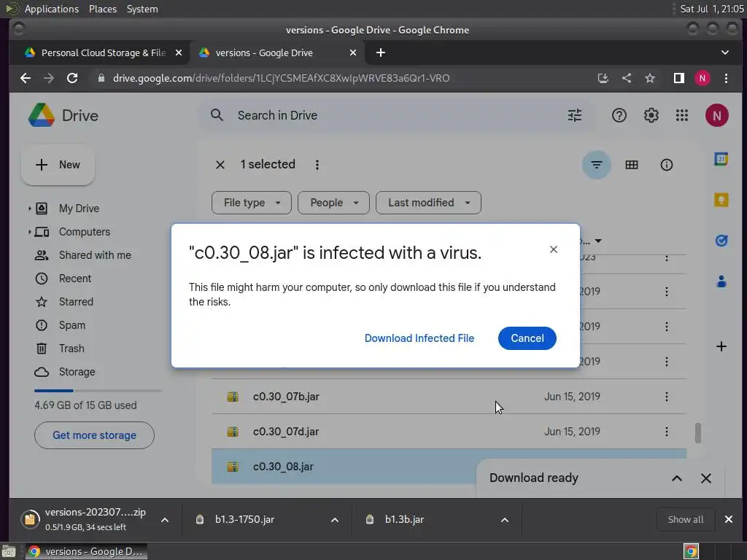
Task: Open Storage overview
Action: click(77, 372)
